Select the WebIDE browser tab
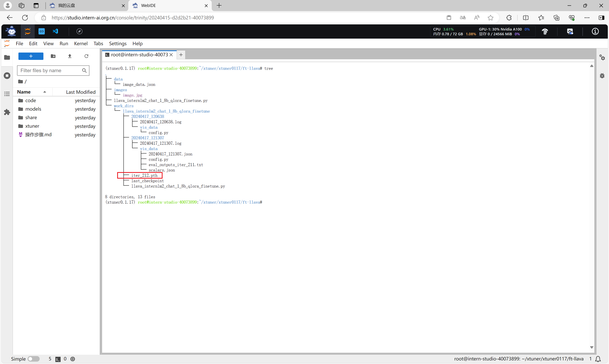 click(170, 5)
